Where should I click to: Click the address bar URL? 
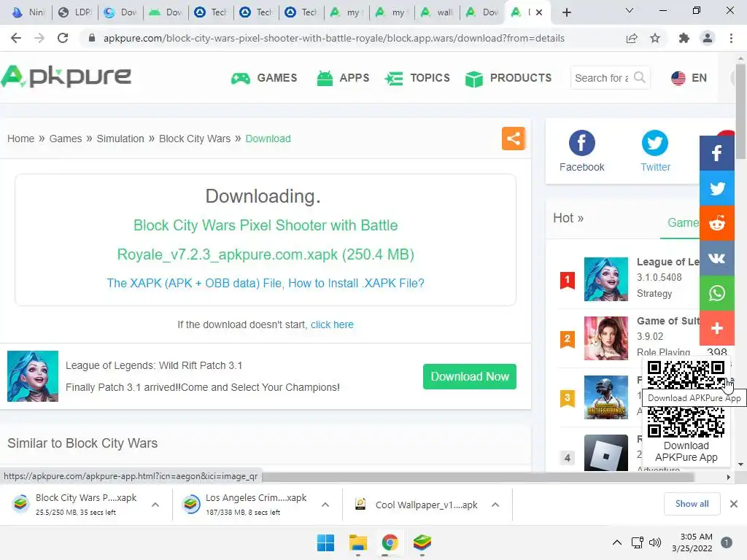(333, 38)
